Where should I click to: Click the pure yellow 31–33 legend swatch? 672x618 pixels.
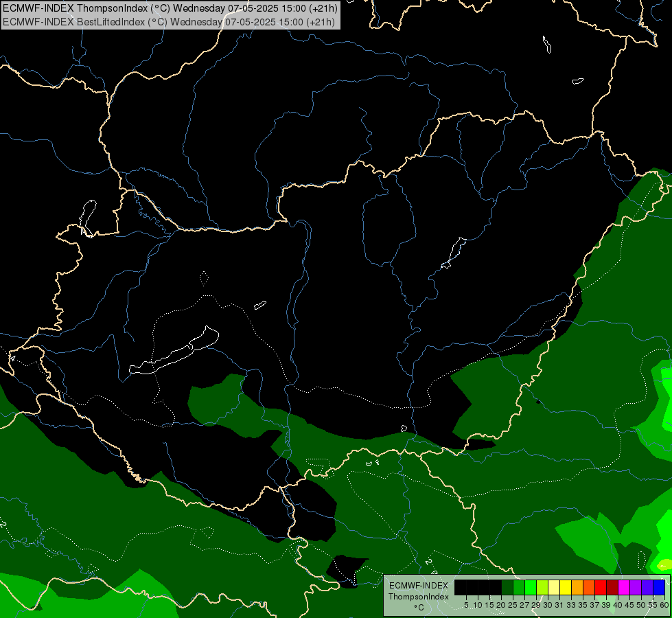click(x=566, y=587)
